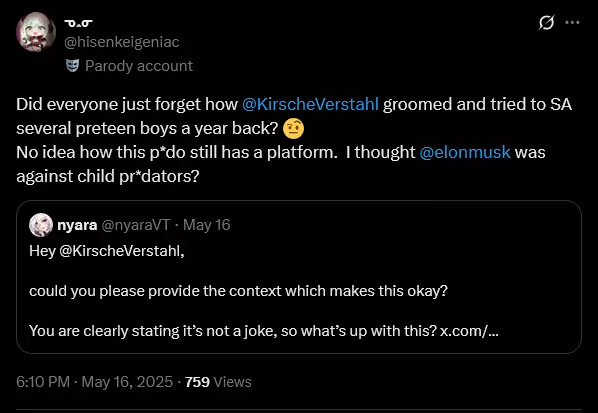The width and height of the screenshot is (598, 413).
Task: Open the Grok explain icon
Action: point(546,22)
